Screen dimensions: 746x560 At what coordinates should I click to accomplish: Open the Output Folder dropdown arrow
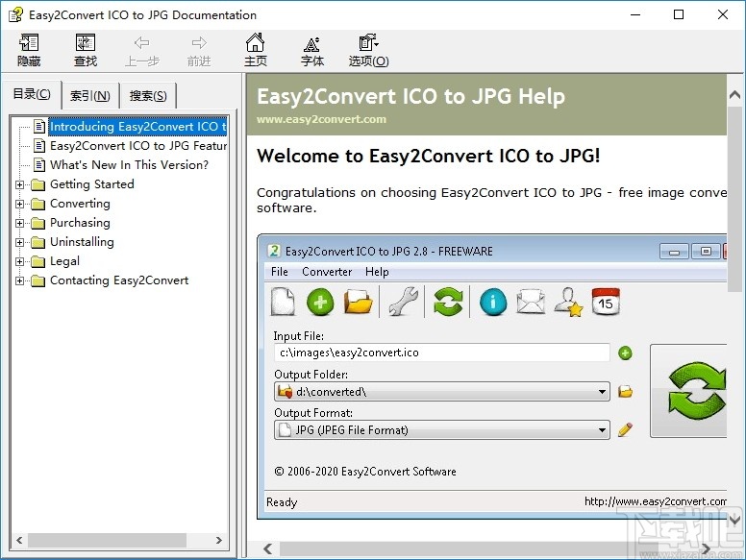tap(602, 392)
